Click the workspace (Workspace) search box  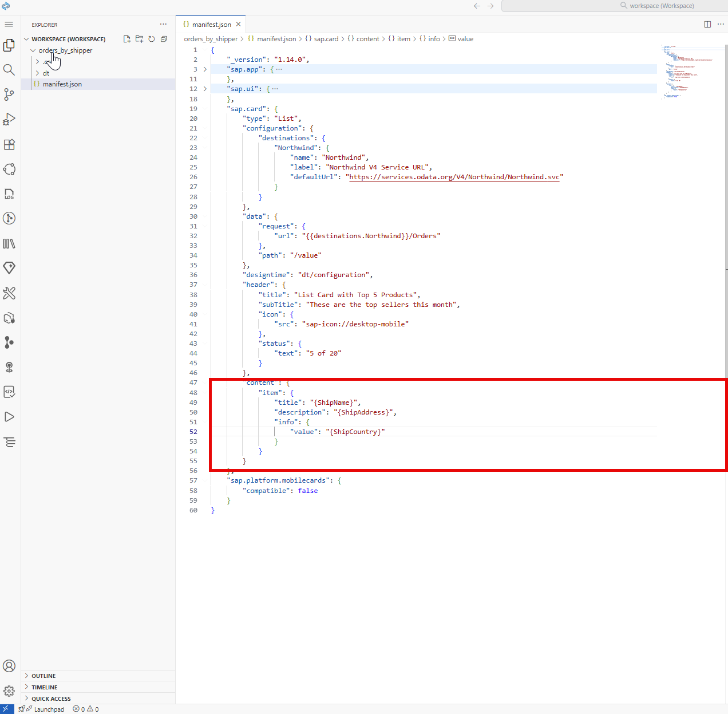tap(615, 6)
